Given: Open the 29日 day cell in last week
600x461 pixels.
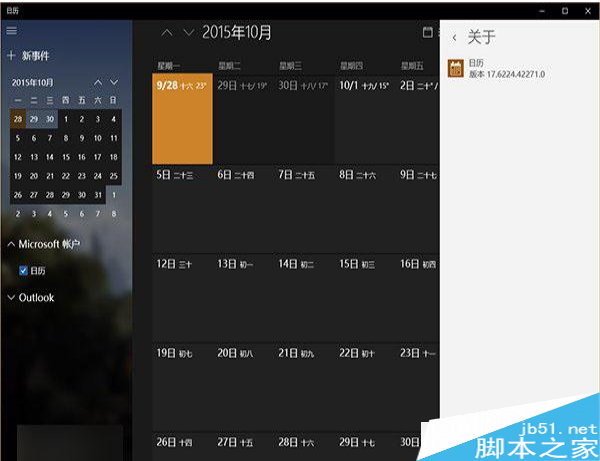Looking at the screenshot, I should [x=365, y=446].
